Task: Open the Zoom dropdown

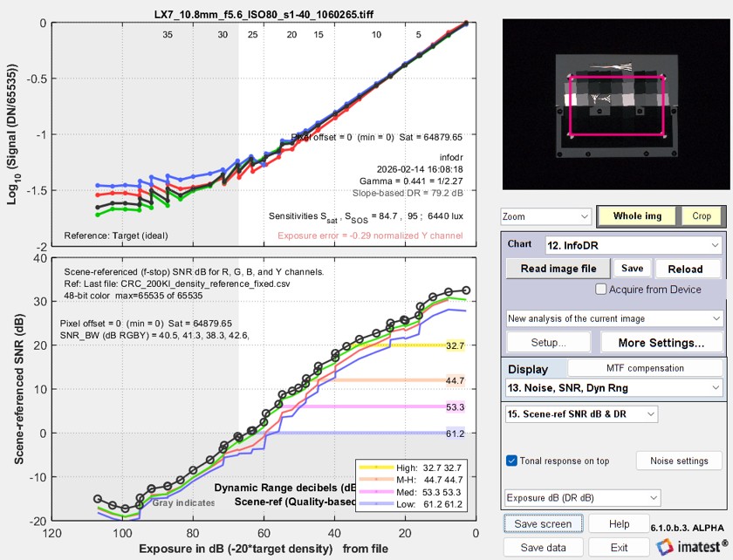Action: tap(545, 215)
